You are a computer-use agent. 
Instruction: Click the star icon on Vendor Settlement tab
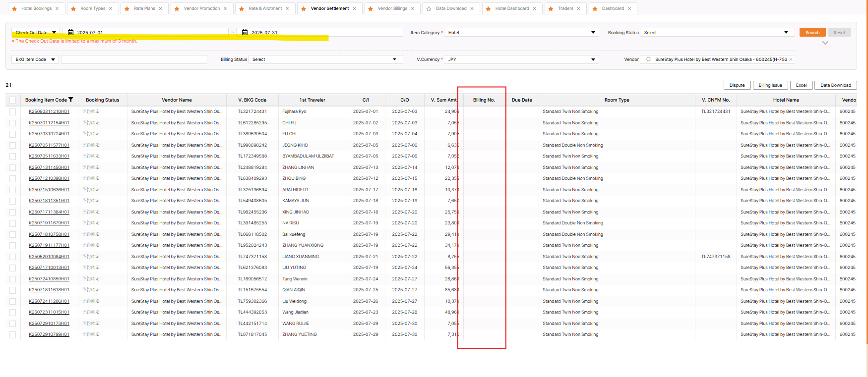[304, 8]
